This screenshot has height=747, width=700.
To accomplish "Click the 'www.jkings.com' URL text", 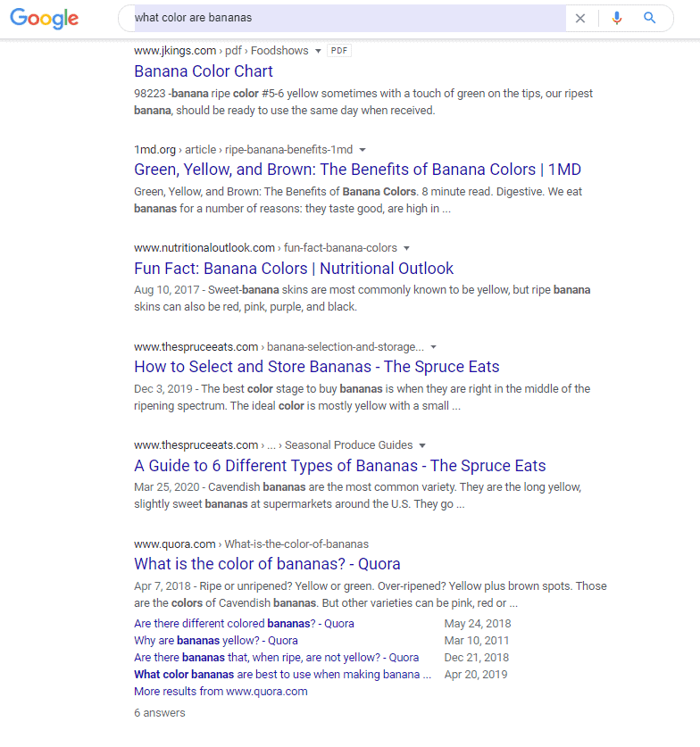I will [175, 51].
